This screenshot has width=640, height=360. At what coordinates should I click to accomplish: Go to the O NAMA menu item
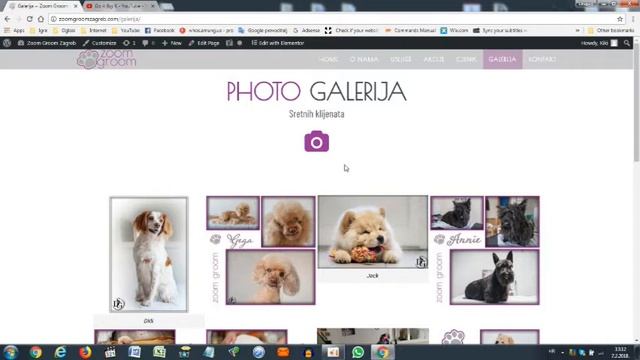coord(364,60)
